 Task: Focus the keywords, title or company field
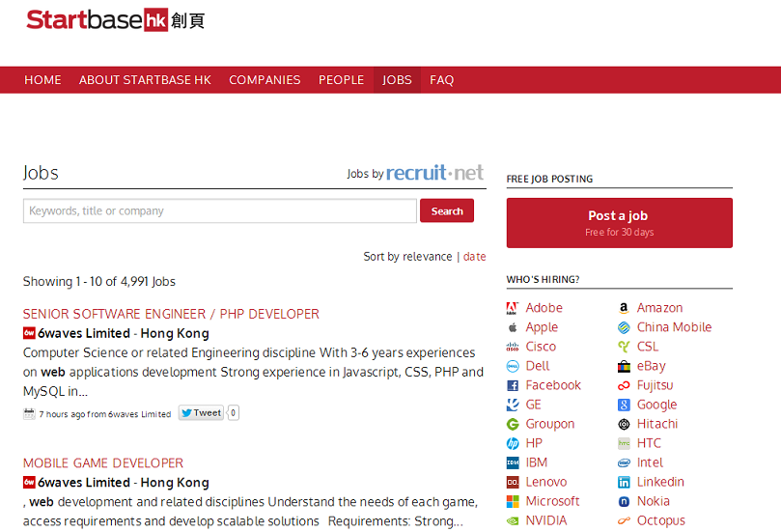[x=220, y=210]
